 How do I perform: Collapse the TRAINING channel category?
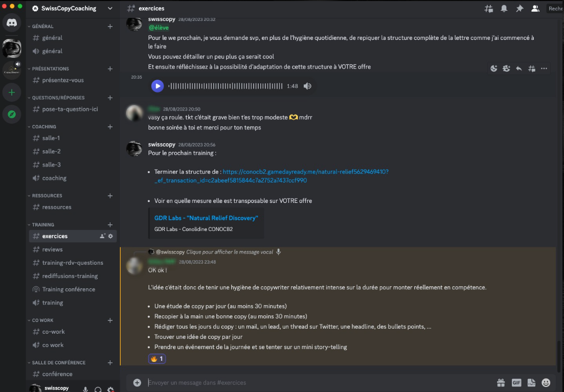tap(43, 225)
